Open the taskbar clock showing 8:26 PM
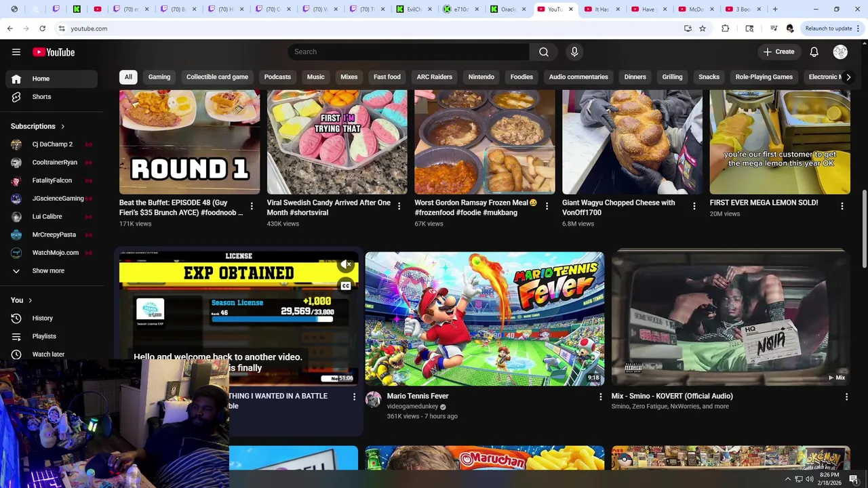 coord(829,479)
